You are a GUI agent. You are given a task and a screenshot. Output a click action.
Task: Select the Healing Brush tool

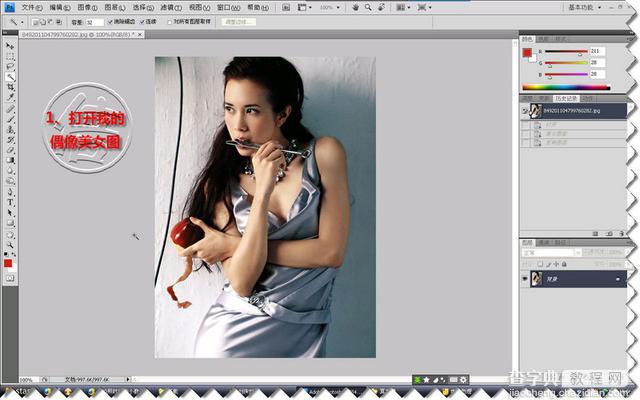pos(10,109)
